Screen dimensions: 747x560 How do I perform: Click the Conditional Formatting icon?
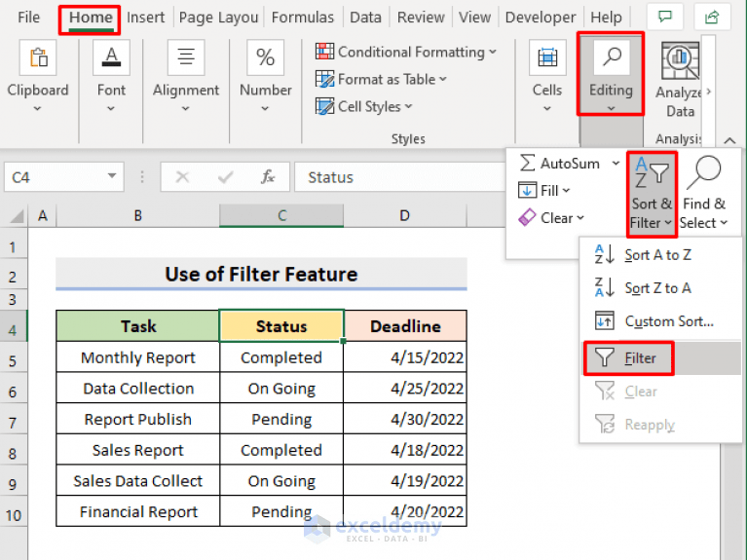click(324, 52)
